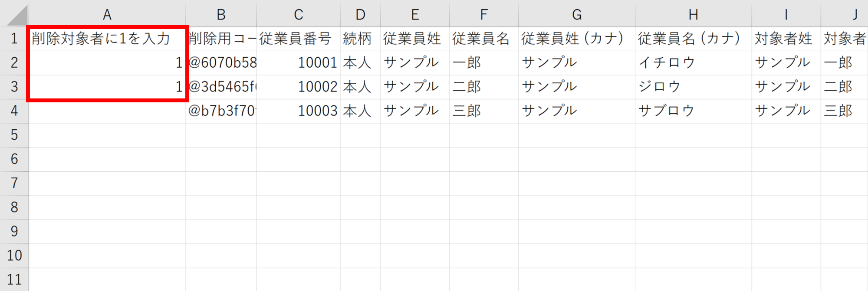Select the cell containing 三郎 in column F
This screenshot has width=868, height=291.
483,111
